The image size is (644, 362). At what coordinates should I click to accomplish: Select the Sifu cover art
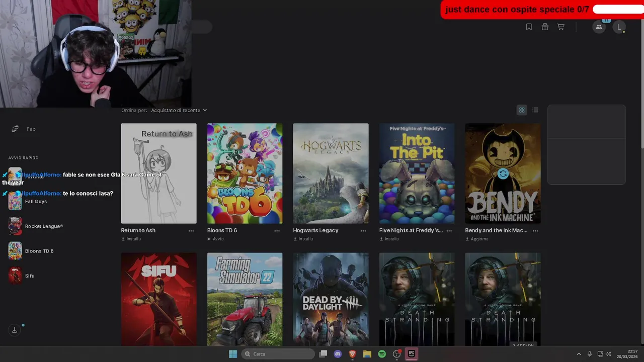pyautogui.click(x=159, y=299)
